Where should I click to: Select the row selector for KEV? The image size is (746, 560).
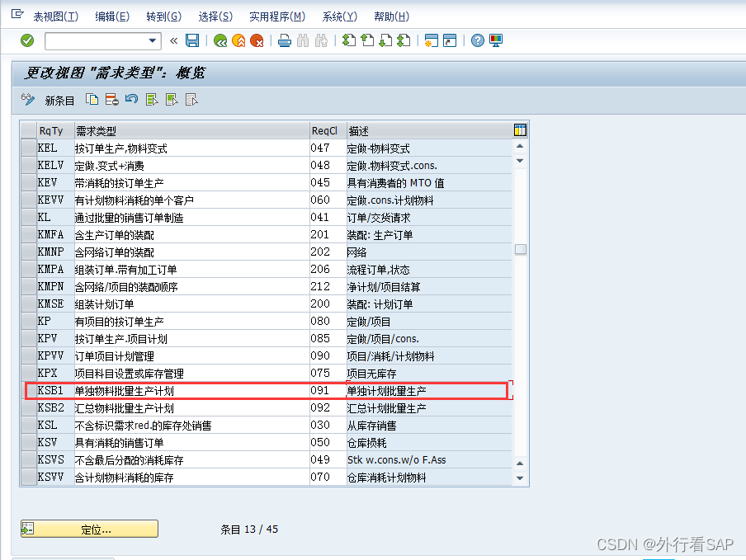pos(29,182)
